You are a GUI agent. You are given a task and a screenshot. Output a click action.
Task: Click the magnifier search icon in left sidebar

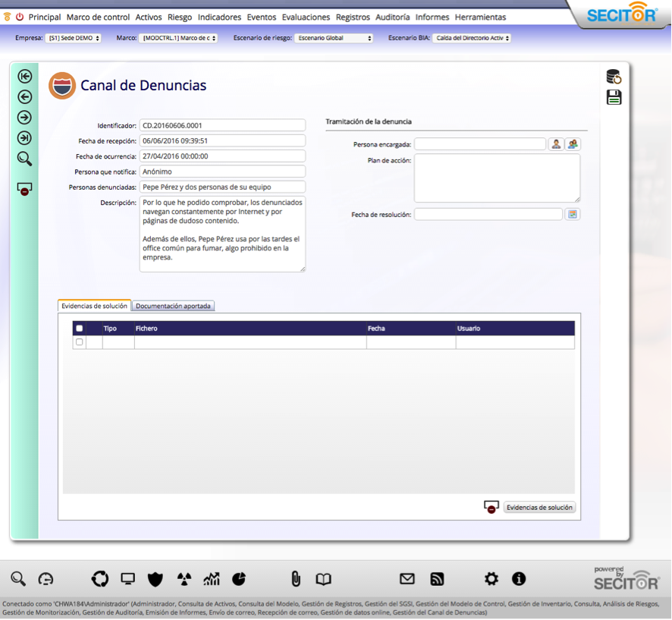tap(24, 159)
